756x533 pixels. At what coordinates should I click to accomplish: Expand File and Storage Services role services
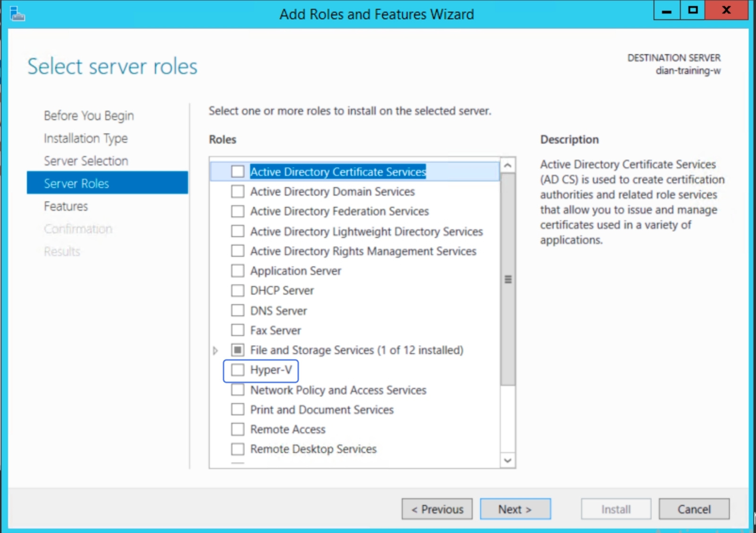(216, 350)
